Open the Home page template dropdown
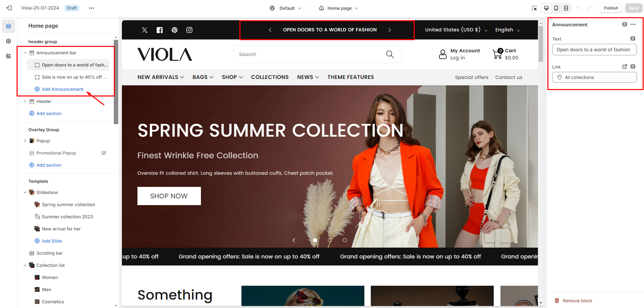Image resolution: width=644 pixels, height=308 pixels. [x=339, y=8]
